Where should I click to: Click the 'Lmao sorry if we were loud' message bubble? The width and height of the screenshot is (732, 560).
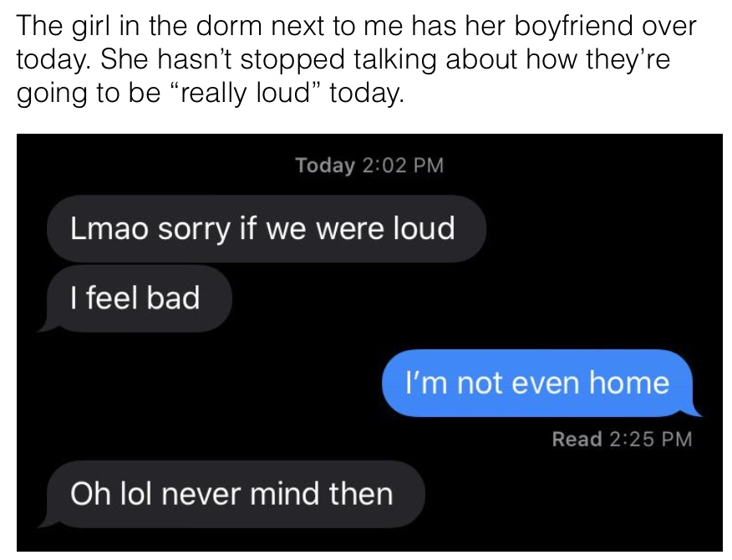pyautogui.click(x=266, y=228)
